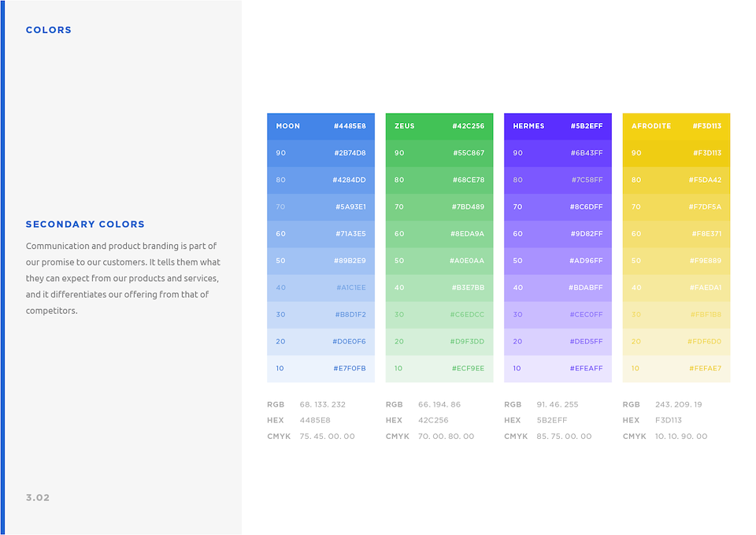Viewport: 756px width, 535px height.
Task: Select Hermes shade 20 #DED5FF
Action: tap(558, 341)
